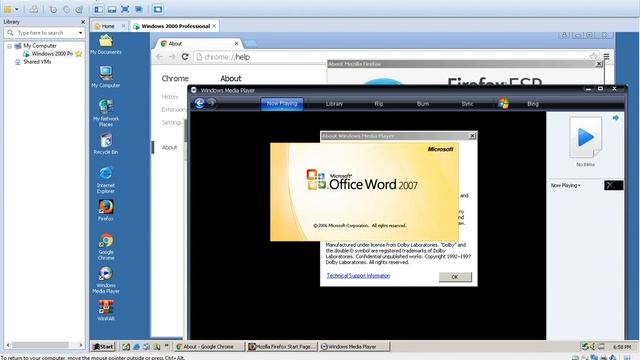Open the power menu dropdown arrow in VMware toolbar

click(x=17, y=9)
